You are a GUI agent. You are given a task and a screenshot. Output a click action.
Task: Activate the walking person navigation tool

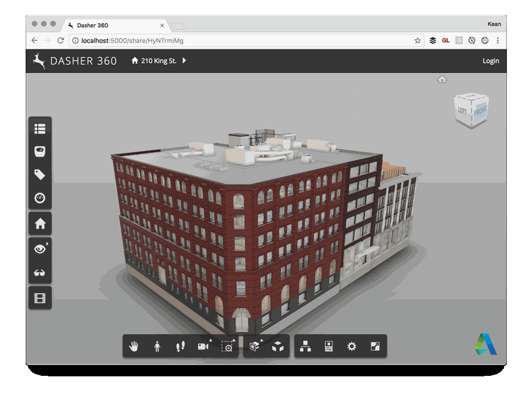click(x=157, y=346)
